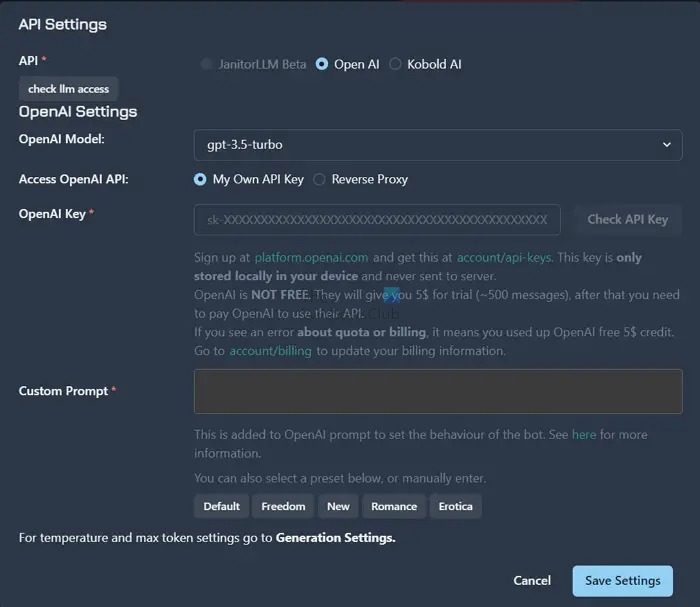The image size is (700, 607).
Task: Open the account/api-keys link
Action: (x=504, y=258)
